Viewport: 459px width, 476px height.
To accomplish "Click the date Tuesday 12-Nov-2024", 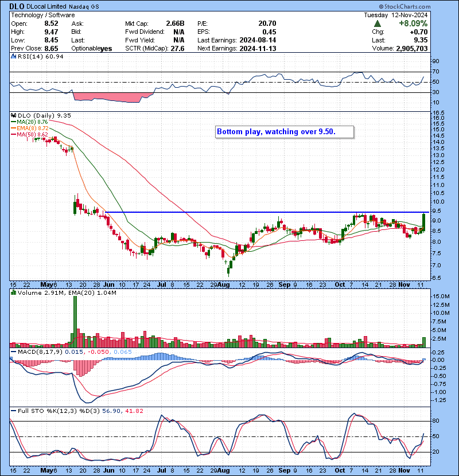I will (396, 15).
